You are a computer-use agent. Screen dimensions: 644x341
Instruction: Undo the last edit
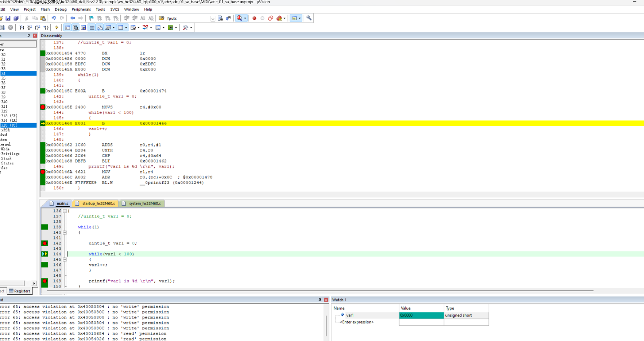click(53, 18)
